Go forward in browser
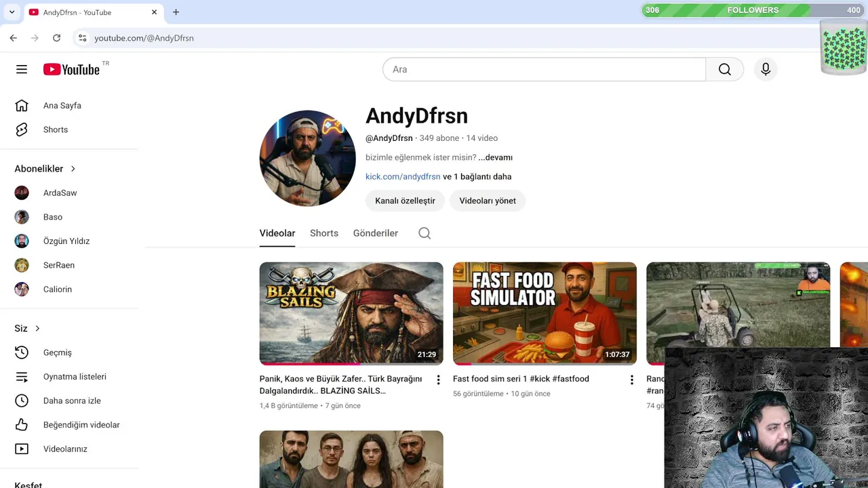This screenshot has height=488, width=868. coord(35,38)
